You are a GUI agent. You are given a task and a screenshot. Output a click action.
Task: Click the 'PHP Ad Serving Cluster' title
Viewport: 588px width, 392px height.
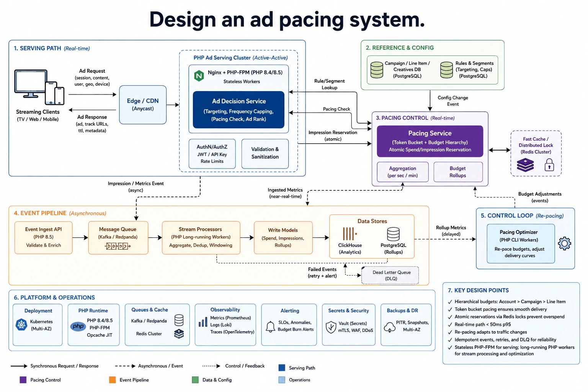click(222, 58)
